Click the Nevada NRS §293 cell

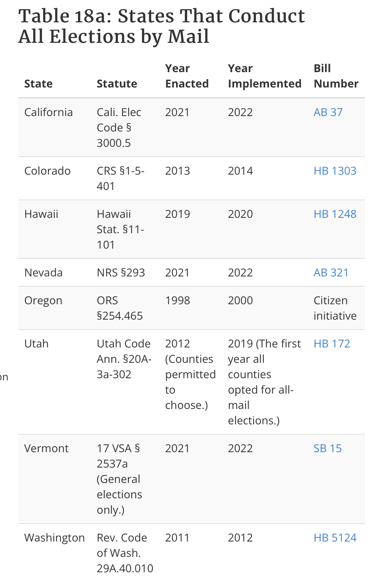[121, 272]
